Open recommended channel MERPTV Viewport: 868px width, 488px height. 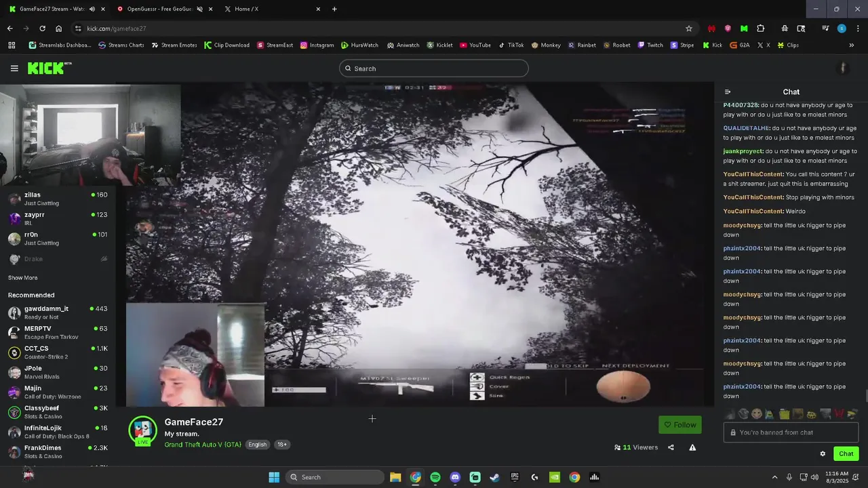58,332
